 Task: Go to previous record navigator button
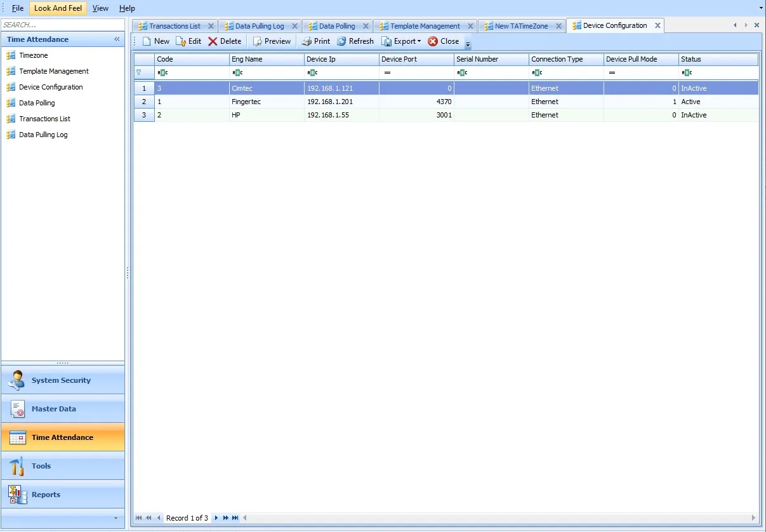pyautogui.click(x=159, y=518)
